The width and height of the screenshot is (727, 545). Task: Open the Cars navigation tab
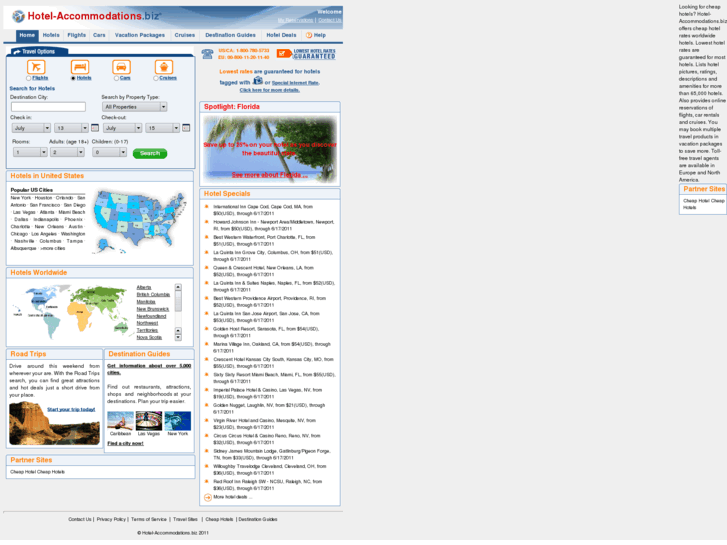tap(99, 35)
